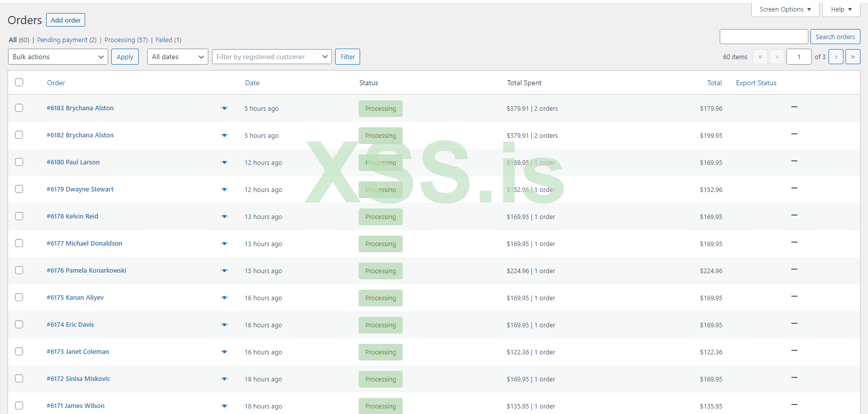Open order #6171 James Wilson
This screenshot has width=868, height=414.
(x=76, y=406)
